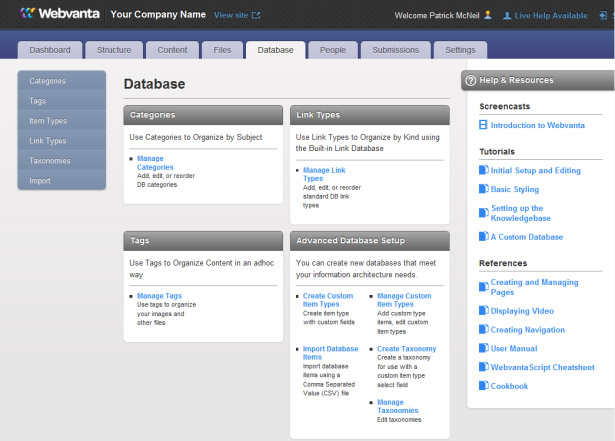Click document icon beside Creating and Managing Pages

[484, 287]
